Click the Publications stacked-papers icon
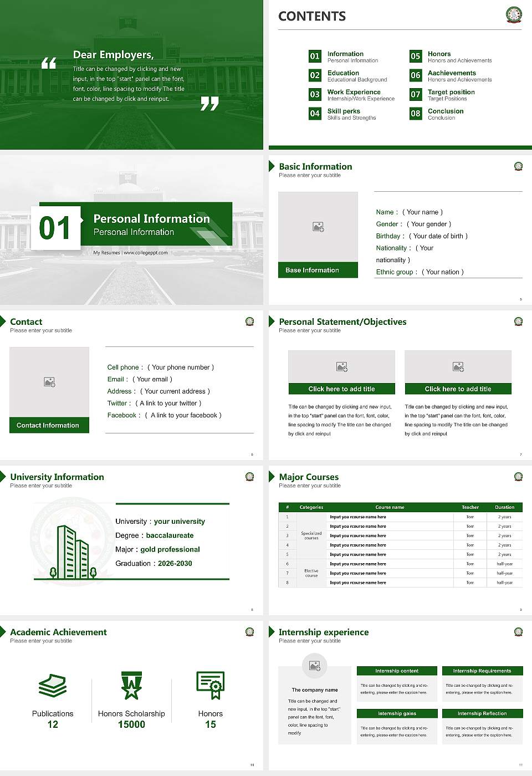 pos(53,686)
